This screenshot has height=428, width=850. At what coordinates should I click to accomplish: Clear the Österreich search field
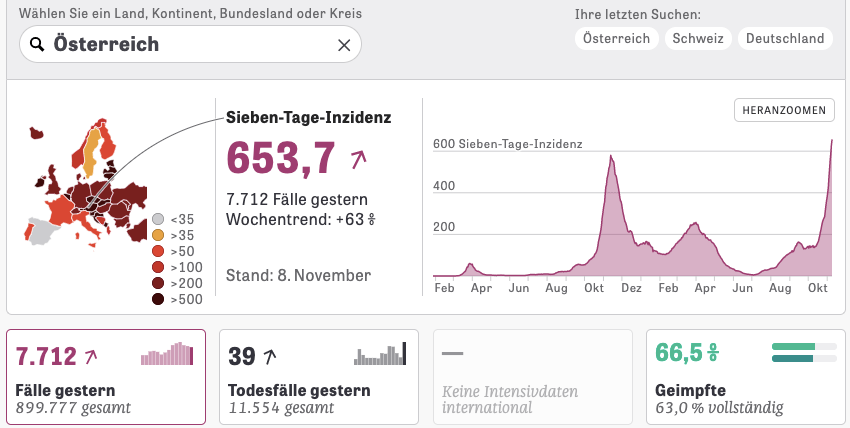pos(344,45)
